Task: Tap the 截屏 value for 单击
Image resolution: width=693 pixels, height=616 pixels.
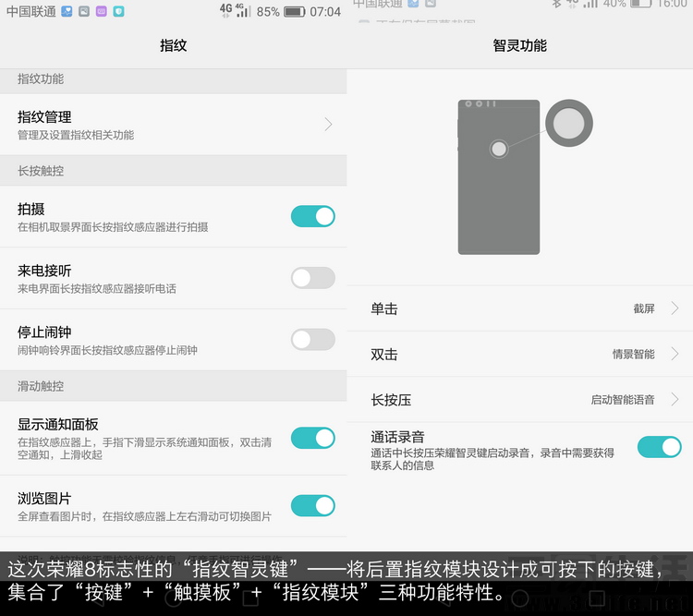Action: tap(644, 308)
